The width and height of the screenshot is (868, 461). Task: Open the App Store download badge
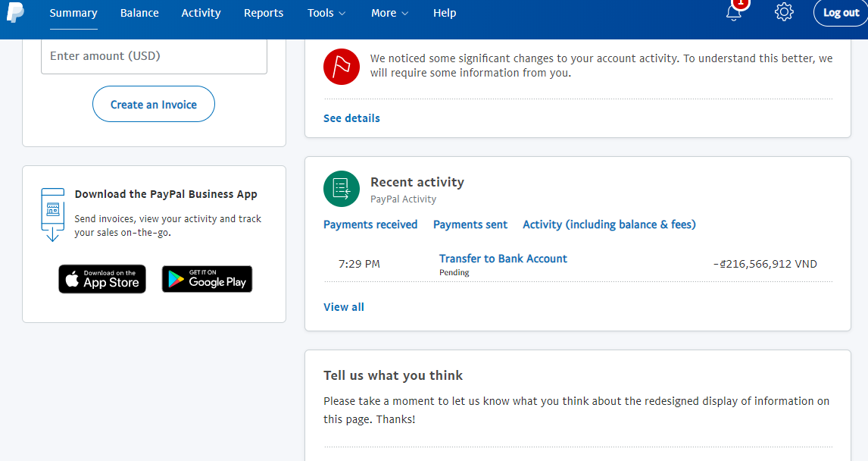coord(102,279)
